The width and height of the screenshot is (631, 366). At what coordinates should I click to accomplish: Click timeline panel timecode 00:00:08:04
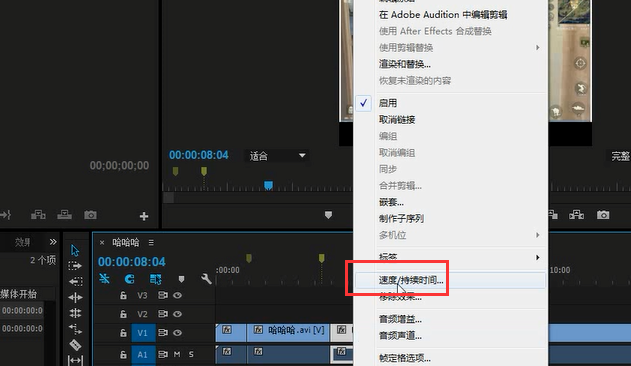pyautogui.click(x=132, y=262)
